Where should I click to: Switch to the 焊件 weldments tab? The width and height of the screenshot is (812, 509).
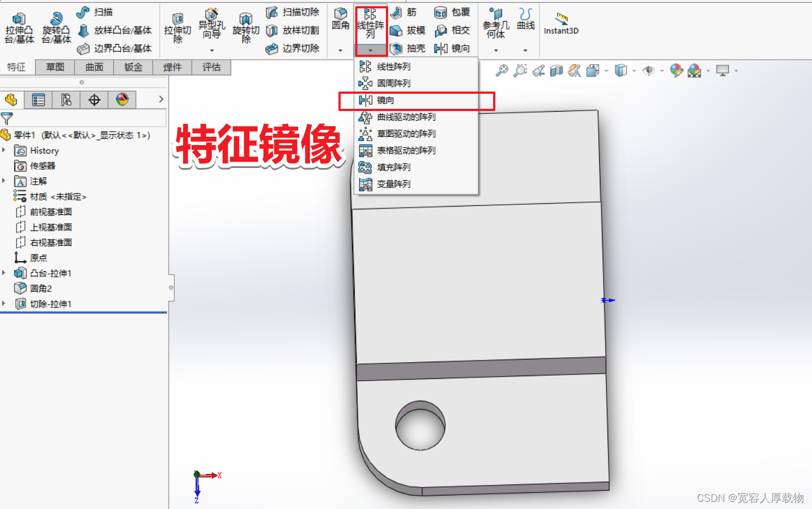pos(173,67)
